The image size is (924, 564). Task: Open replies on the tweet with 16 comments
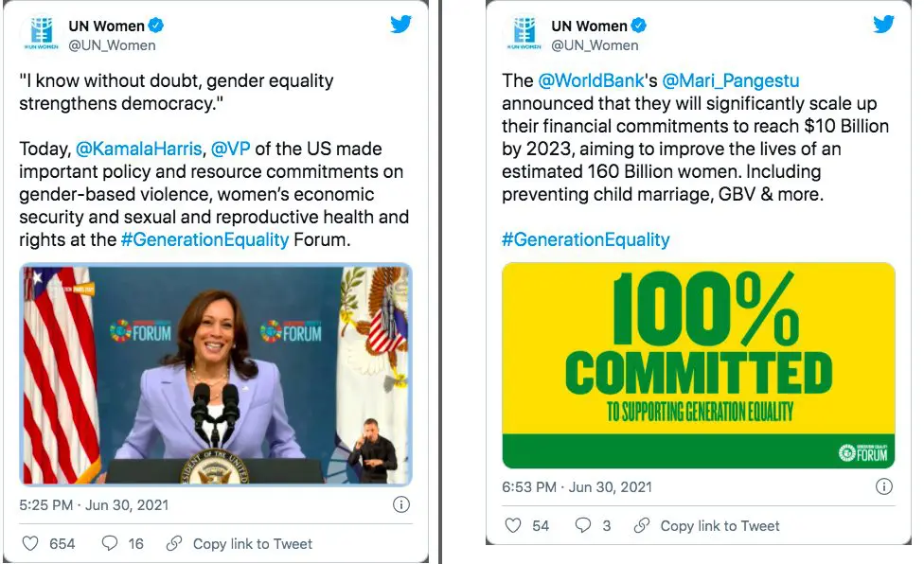(110, 543)
